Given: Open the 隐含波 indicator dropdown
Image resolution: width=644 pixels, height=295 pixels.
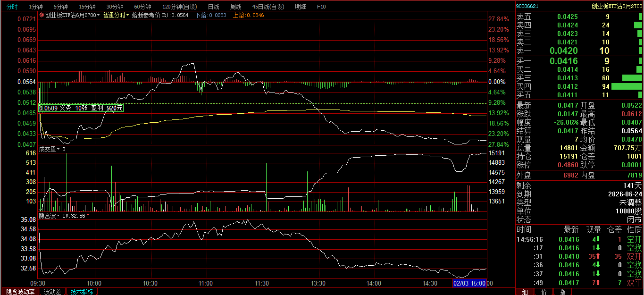Looking at the screenshot, I should 59,215.
